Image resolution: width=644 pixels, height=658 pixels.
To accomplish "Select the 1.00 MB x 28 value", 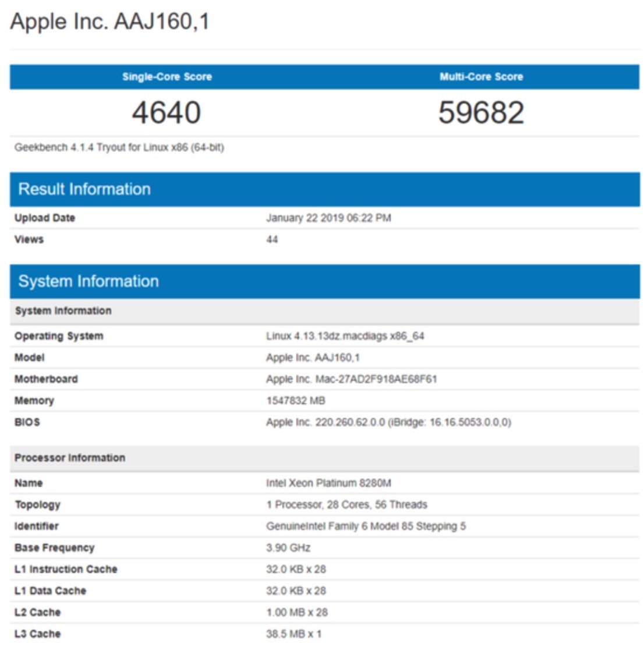I will [x=297, y=613].
